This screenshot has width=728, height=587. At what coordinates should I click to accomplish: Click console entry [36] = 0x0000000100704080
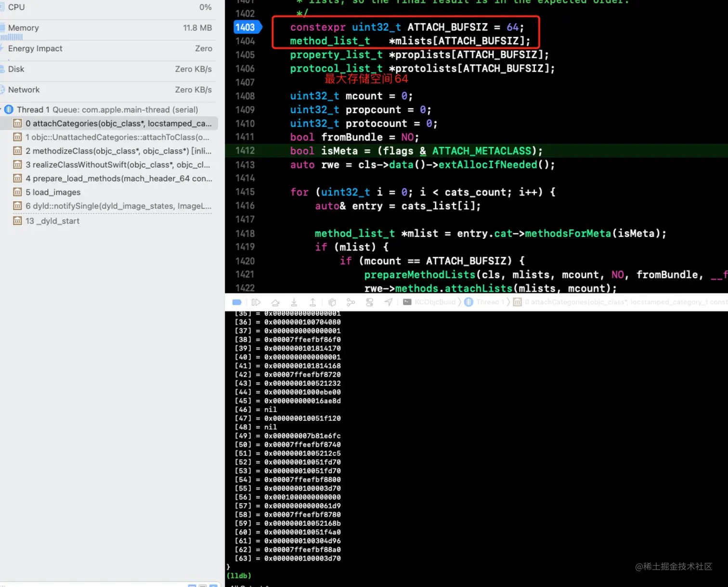[287, 322]
